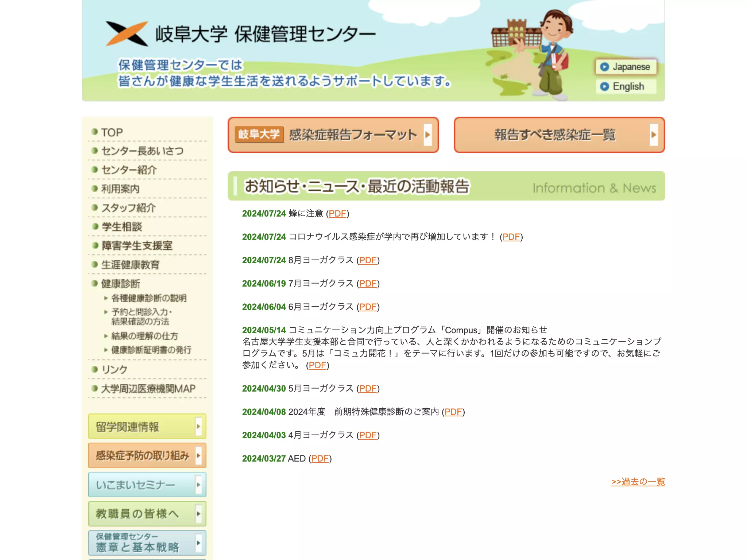Image resolution: width=747 pixels, height=560 pixels.
Task: Open 結果の理解の仕方 submenu item
Action: 144,336
